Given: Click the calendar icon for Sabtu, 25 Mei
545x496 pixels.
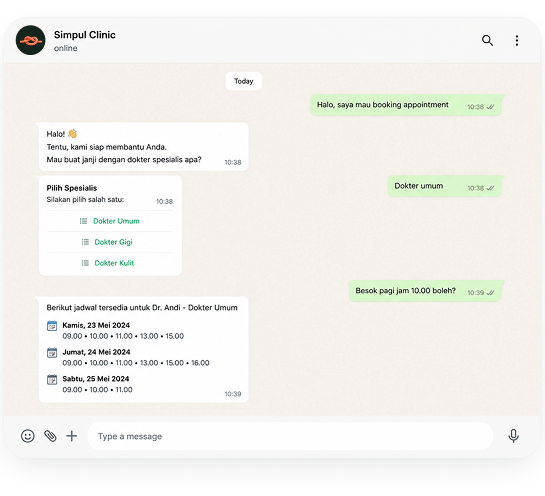Looking at the screenshot, I should click(52, 380).
